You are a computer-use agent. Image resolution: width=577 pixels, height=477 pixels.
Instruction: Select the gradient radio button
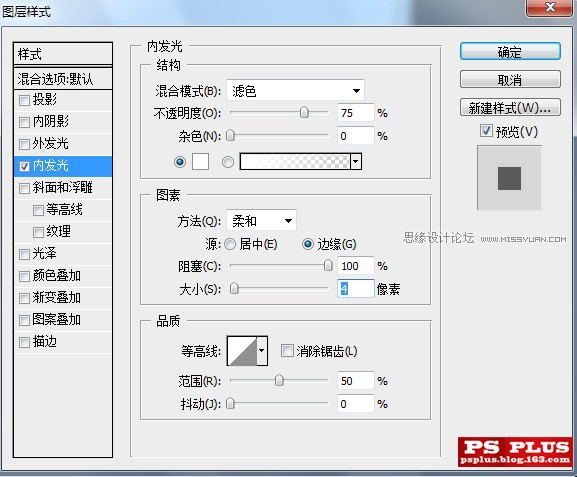click(228, 162)
